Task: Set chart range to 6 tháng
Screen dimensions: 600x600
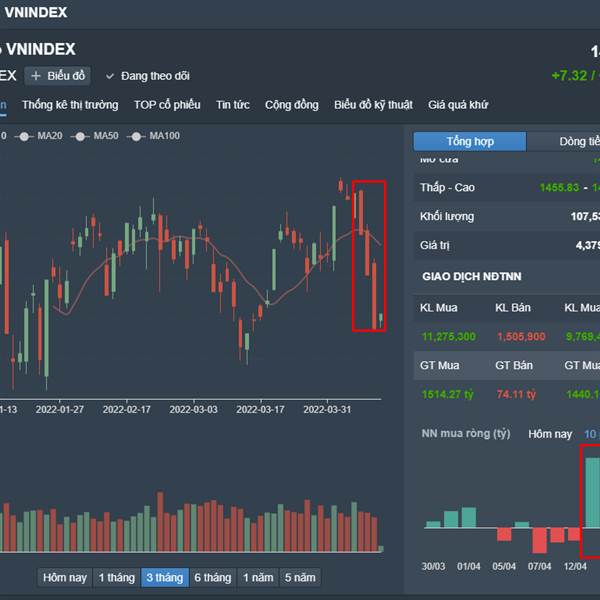Action: coord(213,577)
